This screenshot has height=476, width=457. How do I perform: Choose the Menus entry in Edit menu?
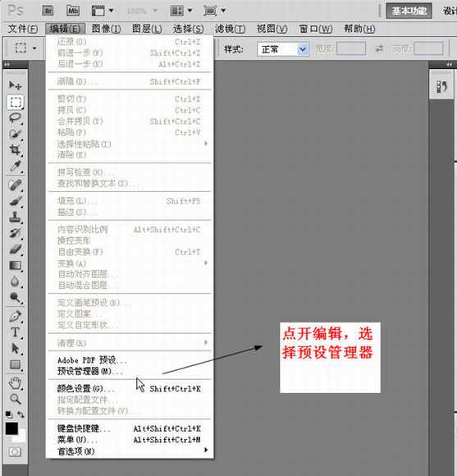[x=130, y=440]
